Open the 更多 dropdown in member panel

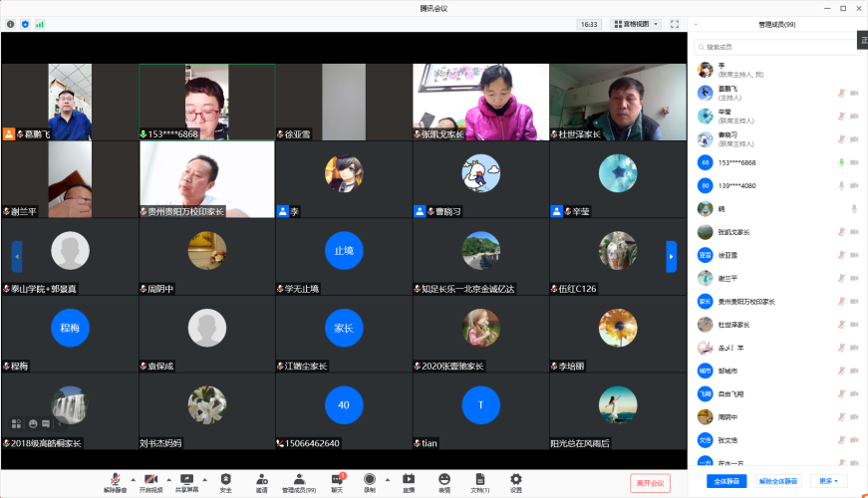[x=827, y=481]
